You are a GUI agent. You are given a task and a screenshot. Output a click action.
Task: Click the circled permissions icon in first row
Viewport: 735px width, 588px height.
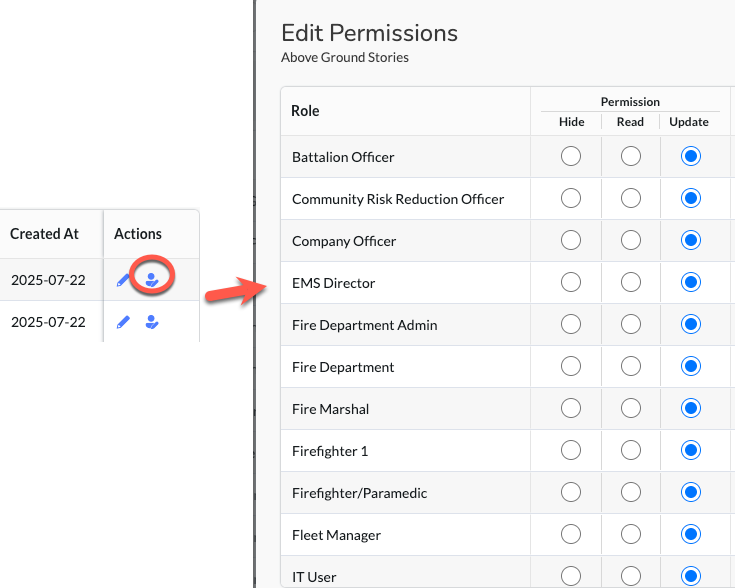click(x=152, y=280)
